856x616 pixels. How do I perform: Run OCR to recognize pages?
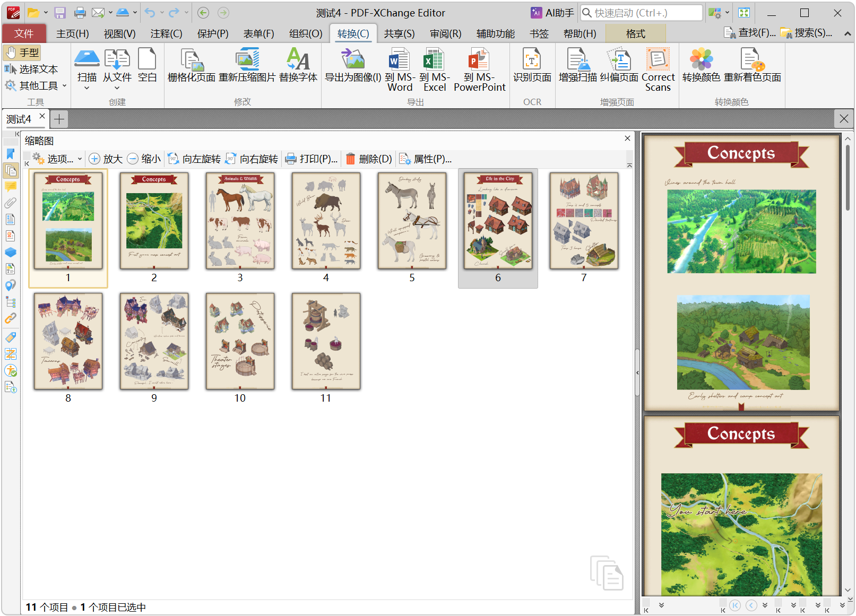pos(532,65)
